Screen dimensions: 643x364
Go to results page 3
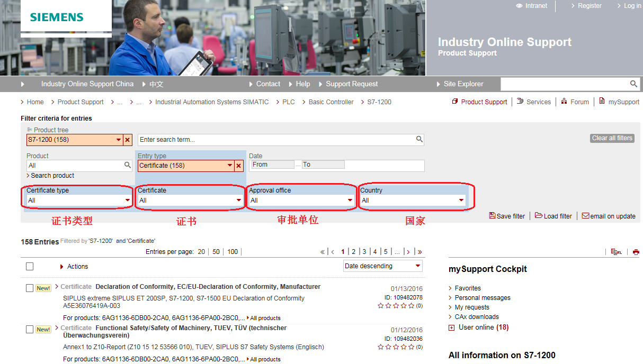tap(364, 252)
